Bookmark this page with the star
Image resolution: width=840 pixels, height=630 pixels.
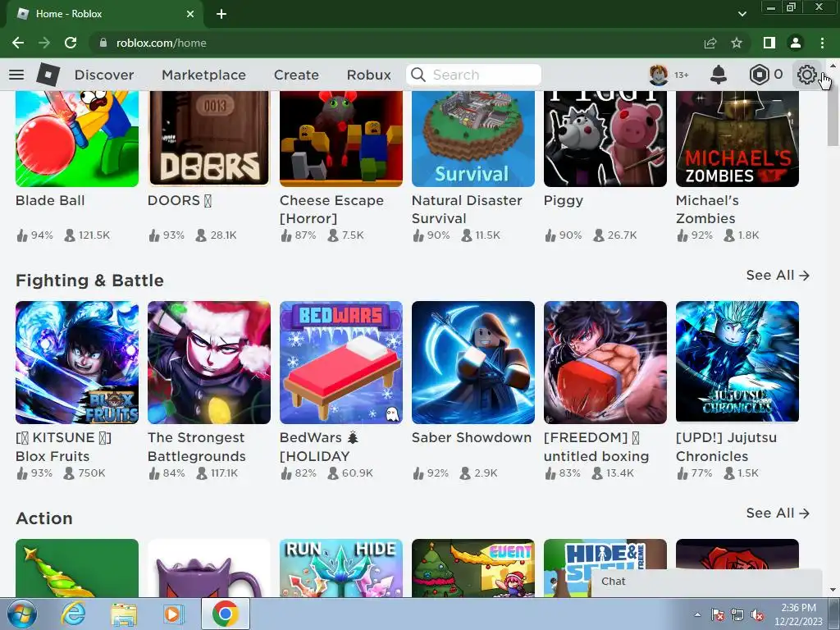[x=737, y=43]
